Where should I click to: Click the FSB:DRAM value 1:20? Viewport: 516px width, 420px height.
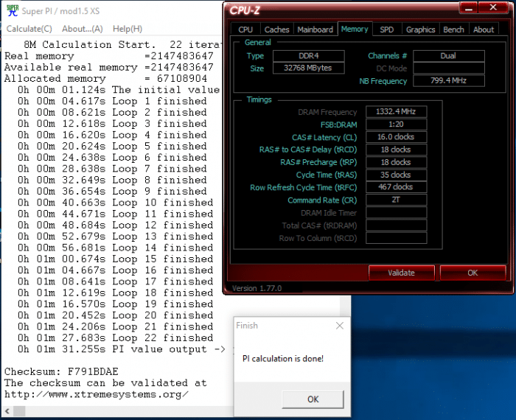coord(397,125)
